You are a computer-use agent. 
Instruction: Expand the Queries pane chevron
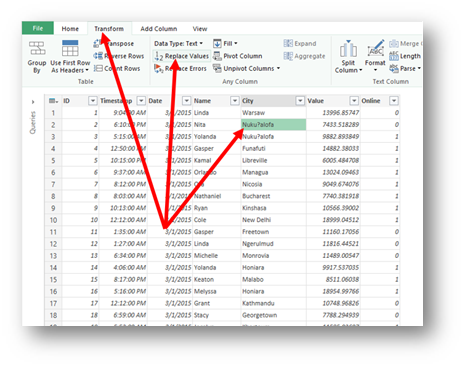pos(33,102)
